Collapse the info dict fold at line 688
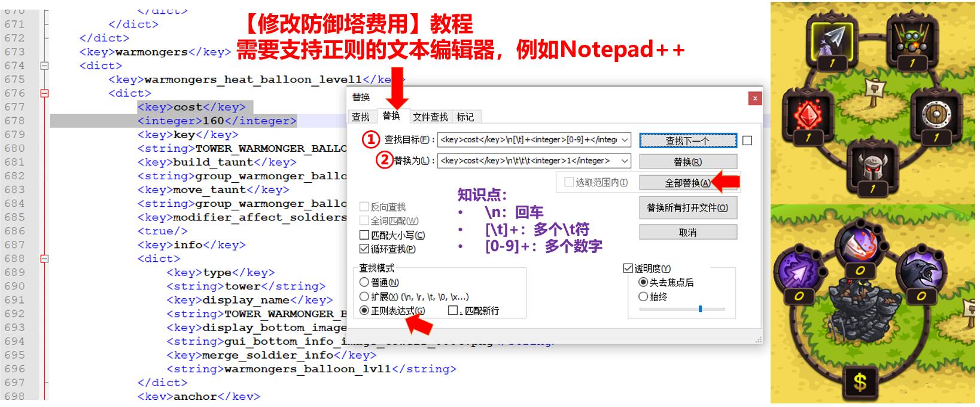Image resolution: width=980 pixels, height=407 pixels. point(44,259)
